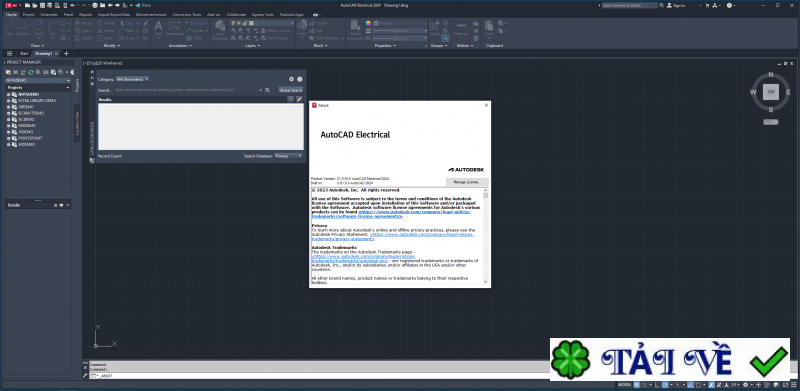Switch to the Schematic ribbon tab
Viewport: 800px width, 391px height.
pos(49,14)
